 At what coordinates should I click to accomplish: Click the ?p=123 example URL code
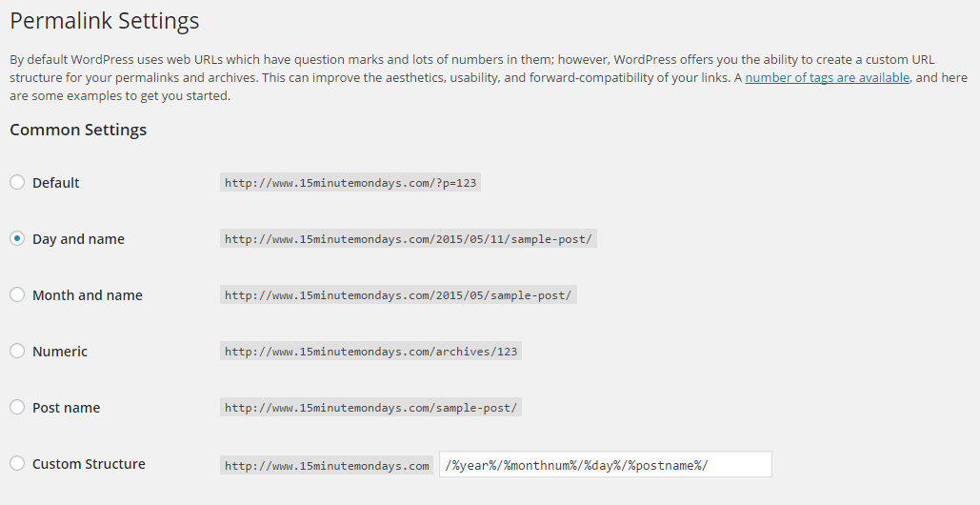click(350, 183)
